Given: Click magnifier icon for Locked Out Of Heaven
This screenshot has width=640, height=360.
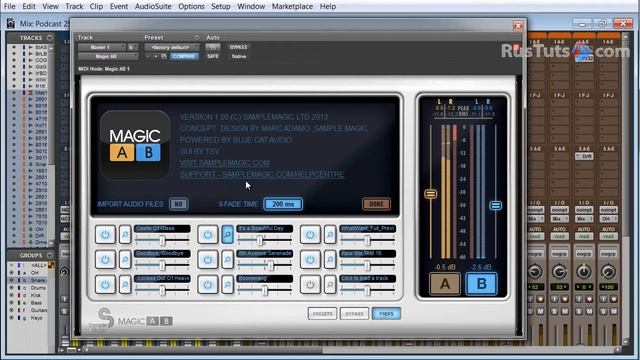Looking at the screenshot, I should tap(125, 285).
